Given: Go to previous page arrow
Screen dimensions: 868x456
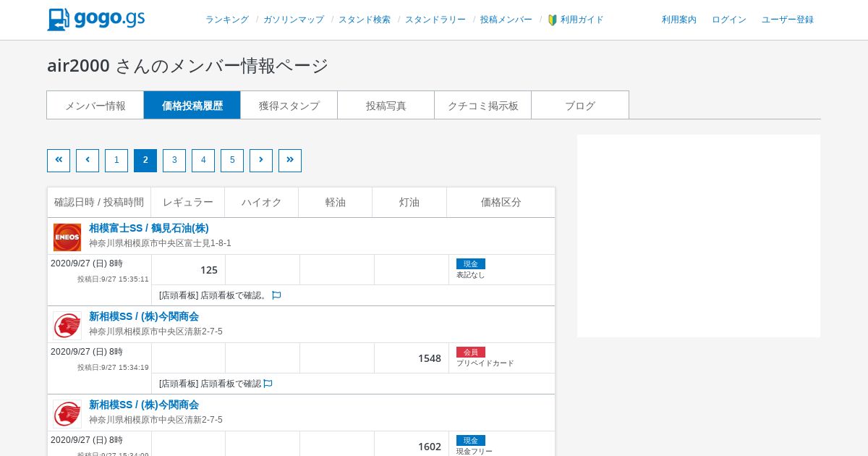Looking at the screenshot, I should click(88, 161).
